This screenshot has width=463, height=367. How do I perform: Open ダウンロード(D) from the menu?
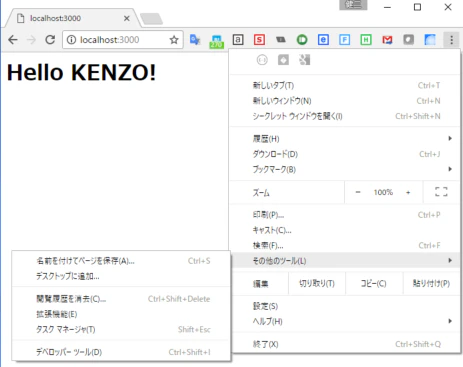point(345,154)
